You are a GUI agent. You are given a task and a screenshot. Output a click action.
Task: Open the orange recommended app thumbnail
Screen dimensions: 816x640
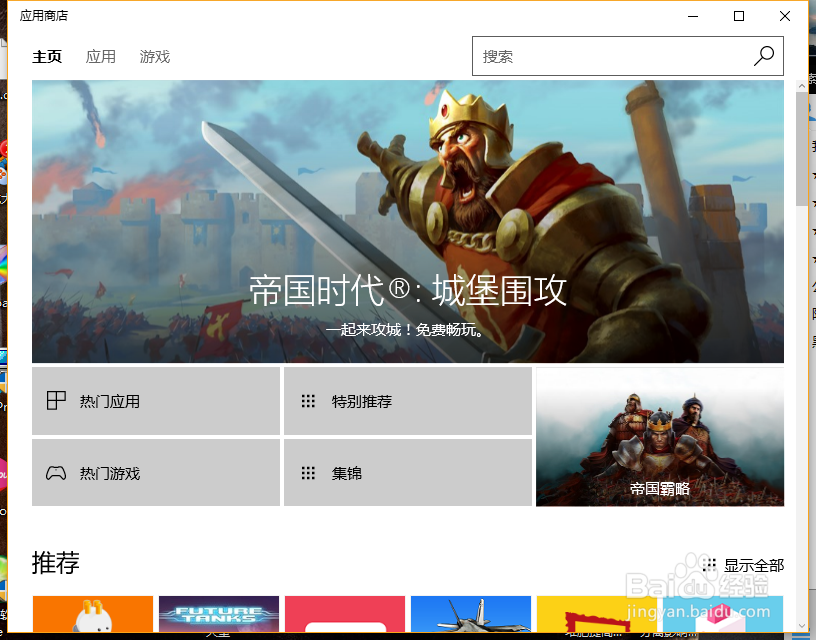tap(93, 614)
